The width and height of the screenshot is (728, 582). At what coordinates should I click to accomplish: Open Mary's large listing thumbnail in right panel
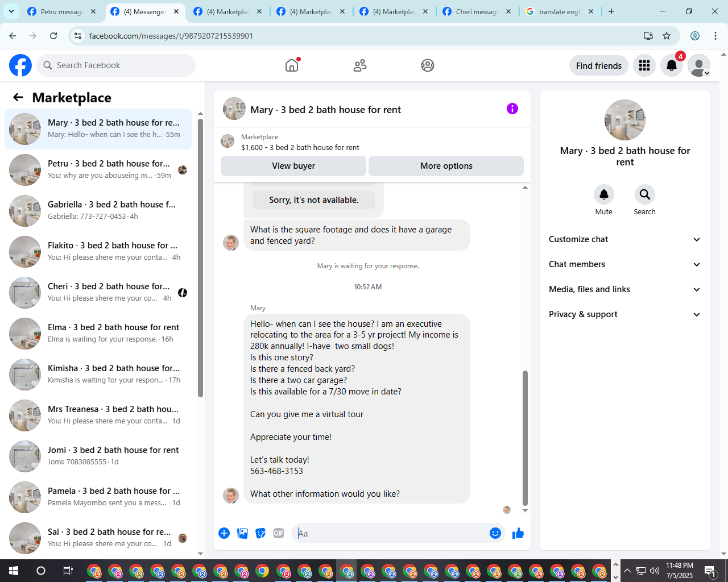625,120
